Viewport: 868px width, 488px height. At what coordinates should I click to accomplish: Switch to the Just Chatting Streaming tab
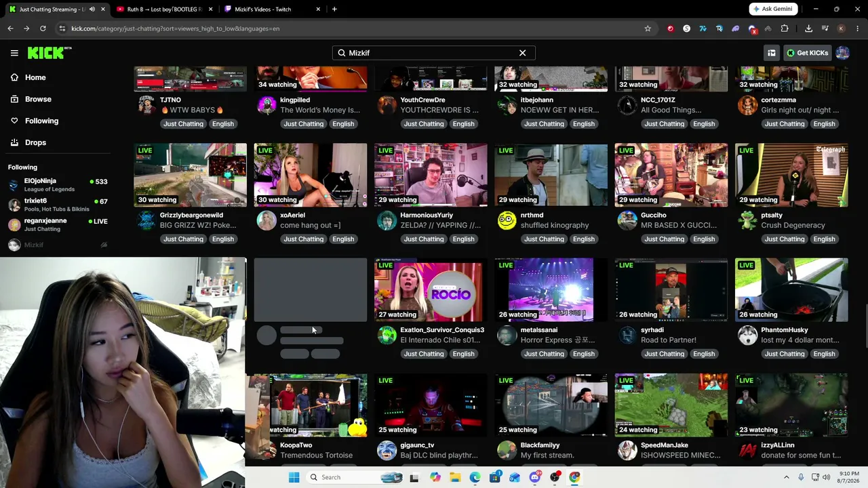click(57, 9)
